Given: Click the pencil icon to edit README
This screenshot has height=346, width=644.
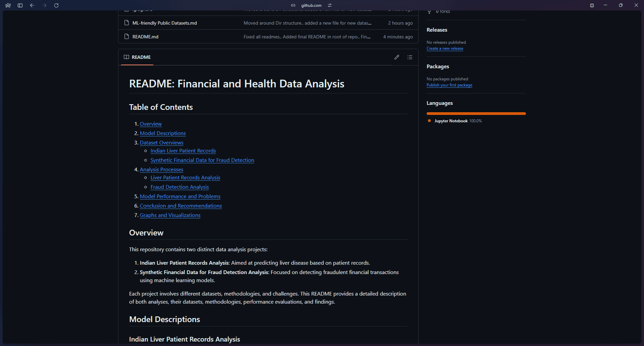Looking at the screenshot, I should point(396,57).
